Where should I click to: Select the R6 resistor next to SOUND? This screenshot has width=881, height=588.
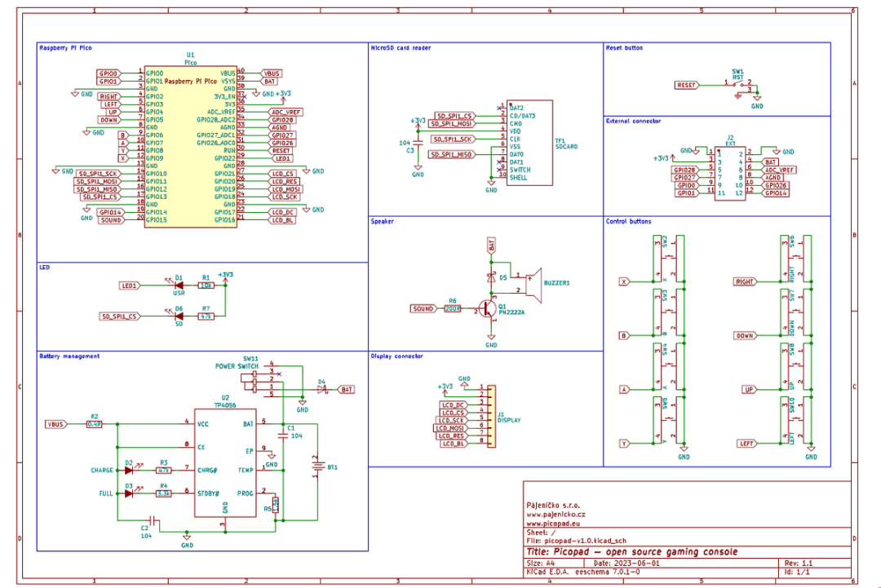[x=452, y=309]
